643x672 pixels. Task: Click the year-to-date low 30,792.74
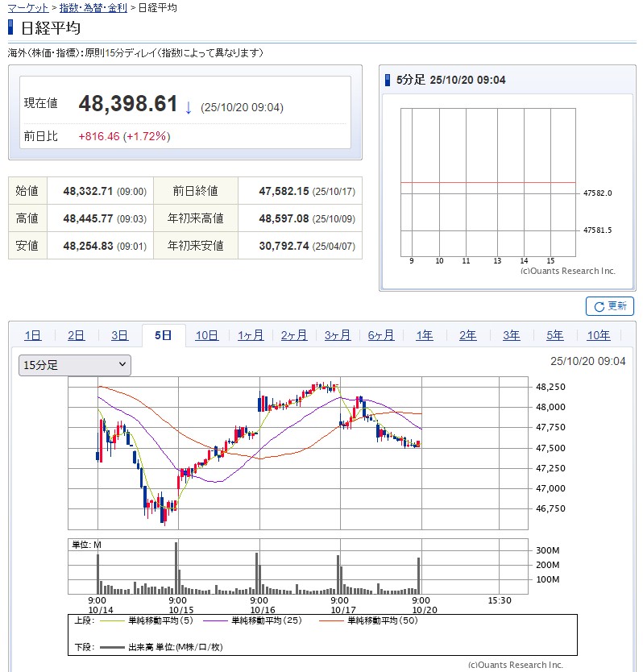[x=284, y=246]
